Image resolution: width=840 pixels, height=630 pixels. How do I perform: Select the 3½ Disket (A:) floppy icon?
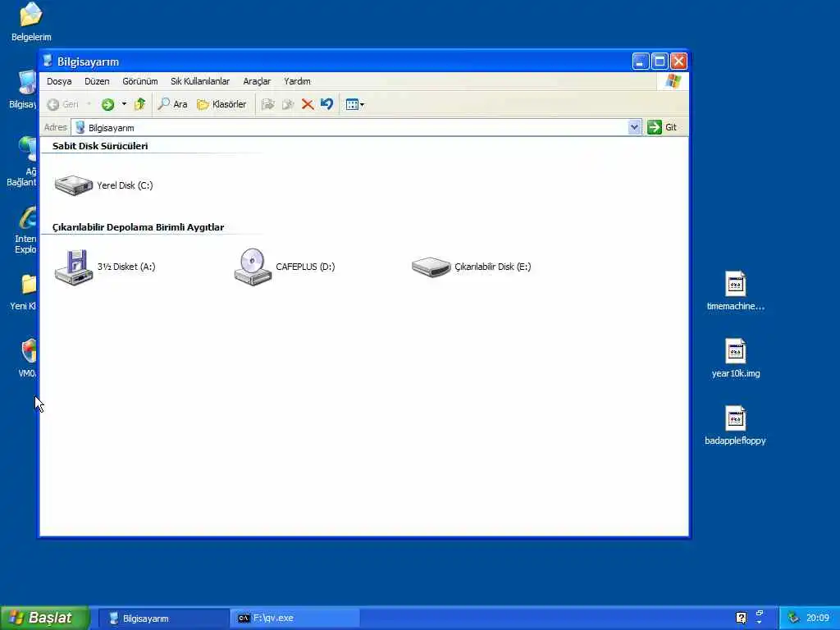(74, 267)
